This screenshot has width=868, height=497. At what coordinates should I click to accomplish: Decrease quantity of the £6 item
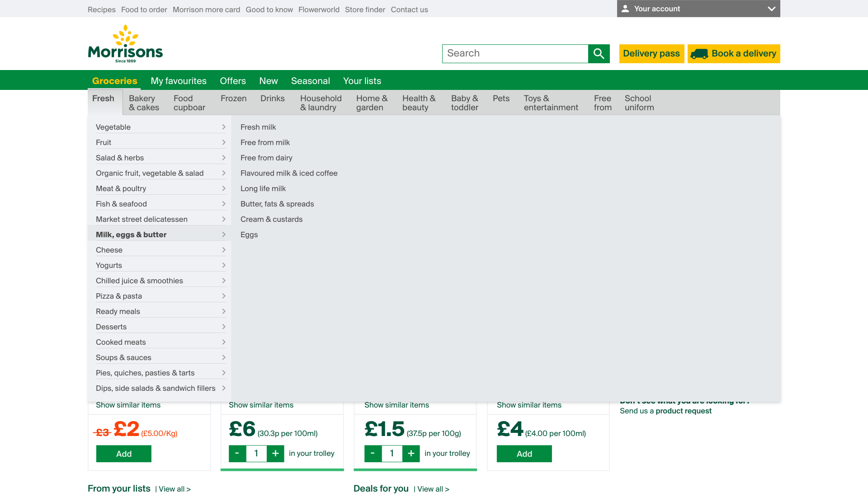[237, 453]
